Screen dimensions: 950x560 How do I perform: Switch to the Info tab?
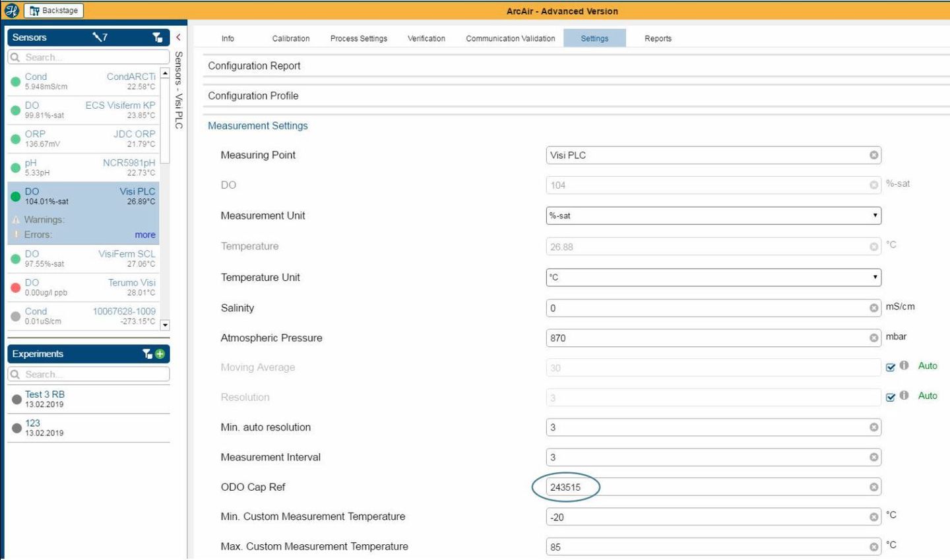click(228, 38)
